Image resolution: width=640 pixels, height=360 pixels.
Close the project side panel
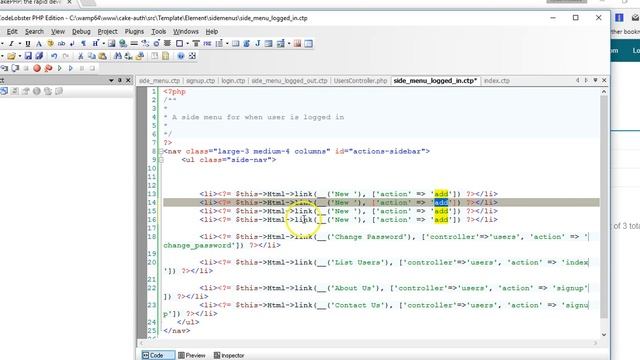tap(128, 80)
